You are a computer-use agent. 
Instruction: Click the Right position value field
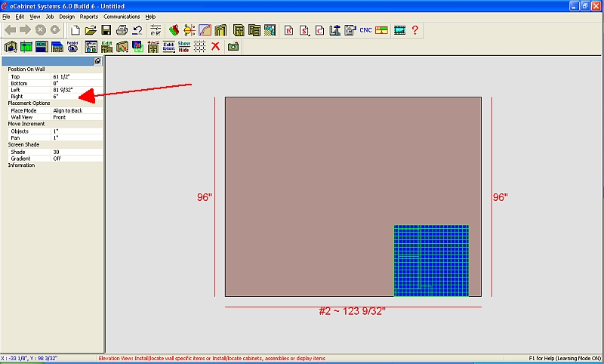75,96
